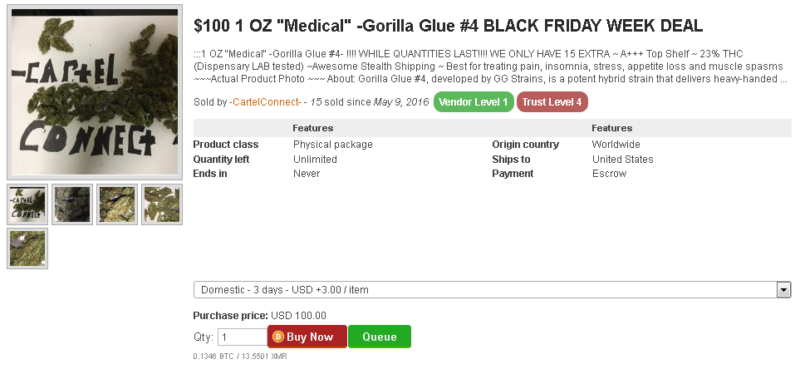Add item using the green Queue button

[x=379, y=337]
